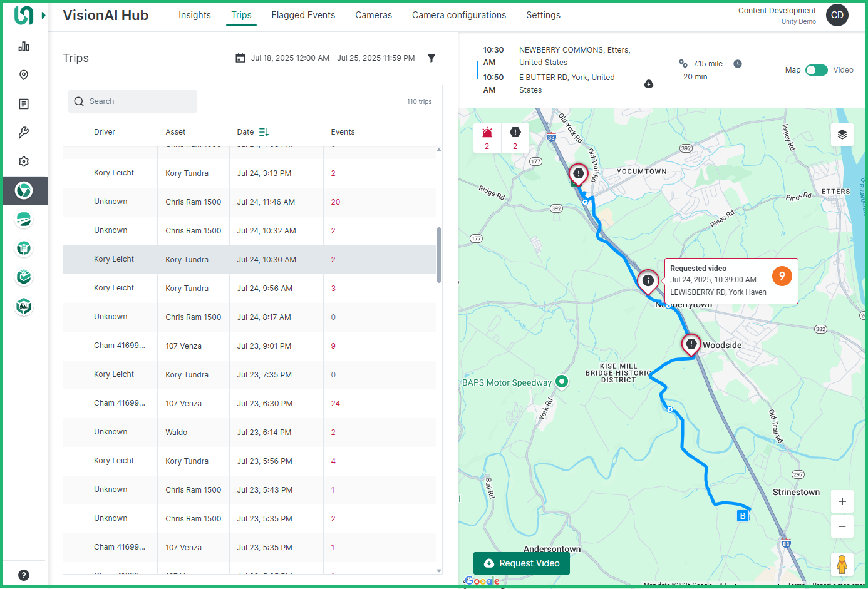Sort trips by Date column
This screenshot has height=589, width=868.
[264, 132]
